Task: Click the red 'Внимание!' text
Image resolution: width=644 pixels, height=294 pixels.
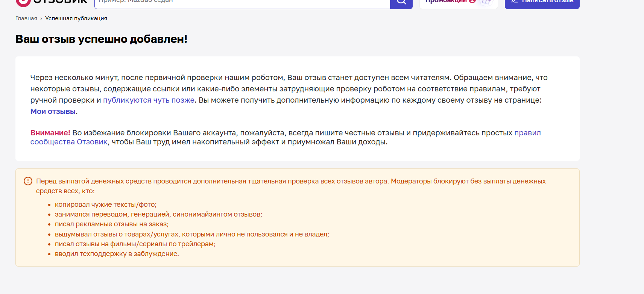Action: [x=50, y=133]
